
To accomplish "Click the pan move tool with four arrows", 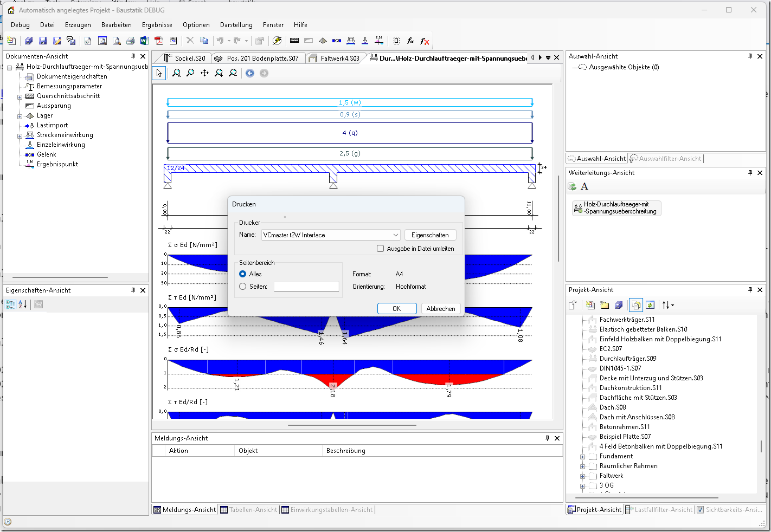I will coord(204,73).
